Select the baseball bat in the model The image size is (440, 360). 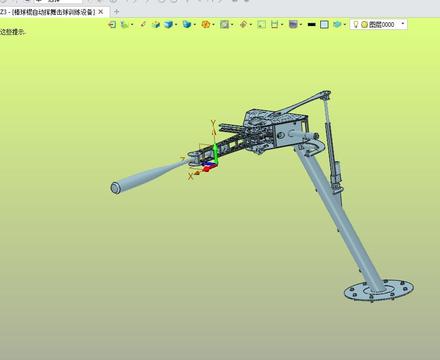[x=148, y=175]
